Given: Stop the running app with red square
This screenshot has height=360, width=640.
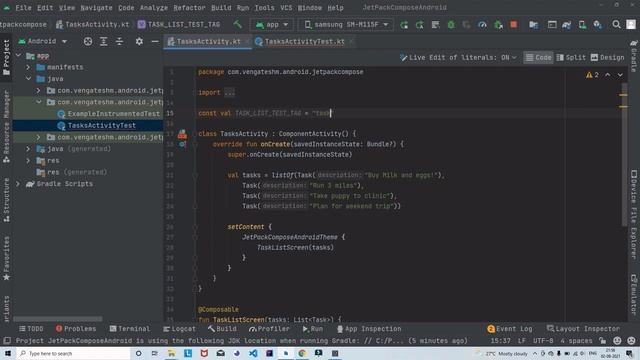Looking at the screenshot, I should click(x=514, y=25).
